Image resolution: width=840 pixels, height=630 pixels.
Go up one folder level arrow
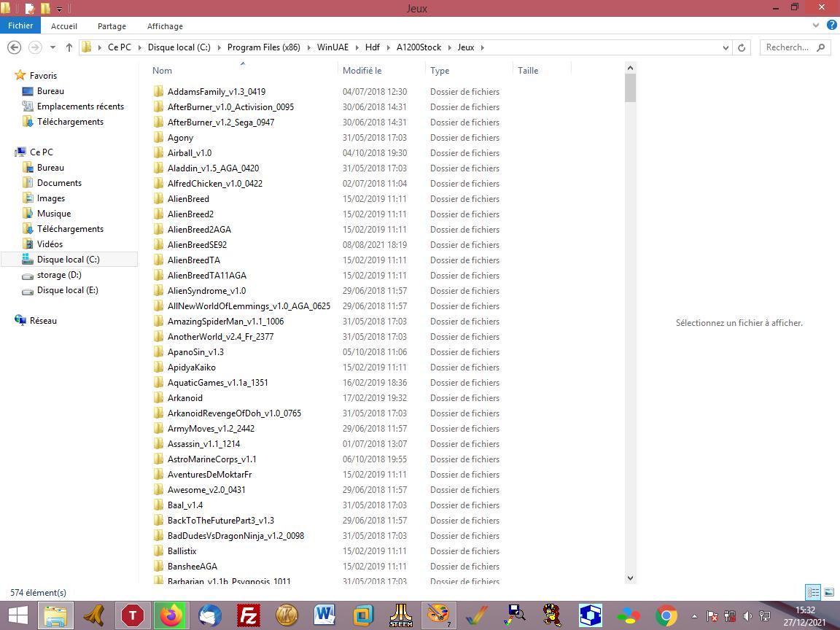69,47
